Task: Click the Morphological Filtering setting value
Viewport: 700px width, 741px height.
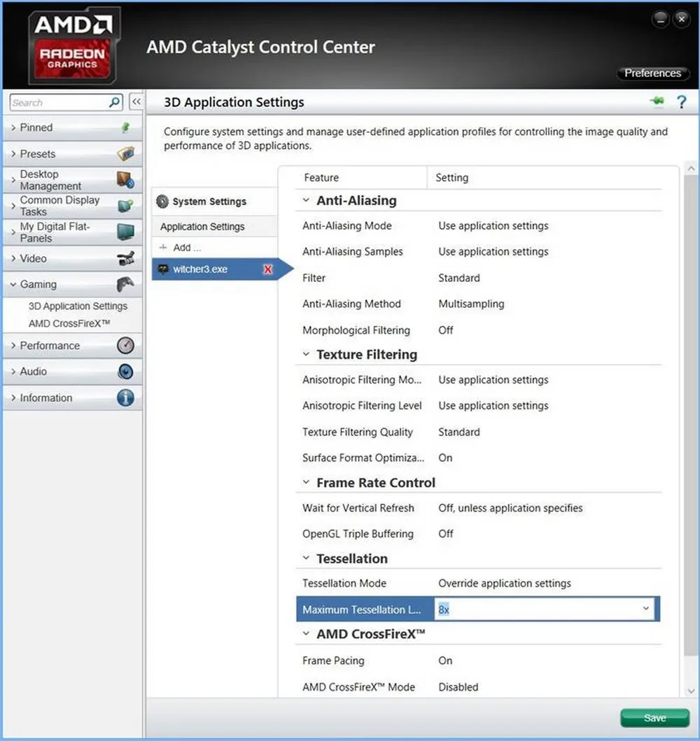Action: pyautogui.click(x=446, y=330)
